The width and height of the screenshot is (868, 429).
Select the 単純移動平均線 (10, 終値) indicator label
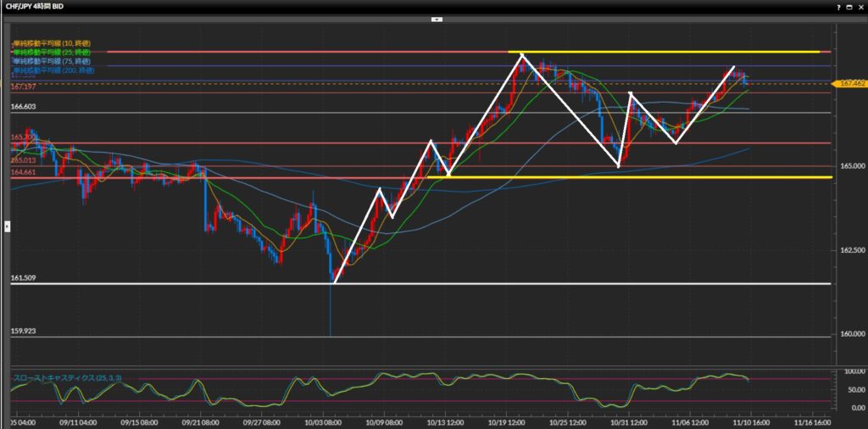52,43
